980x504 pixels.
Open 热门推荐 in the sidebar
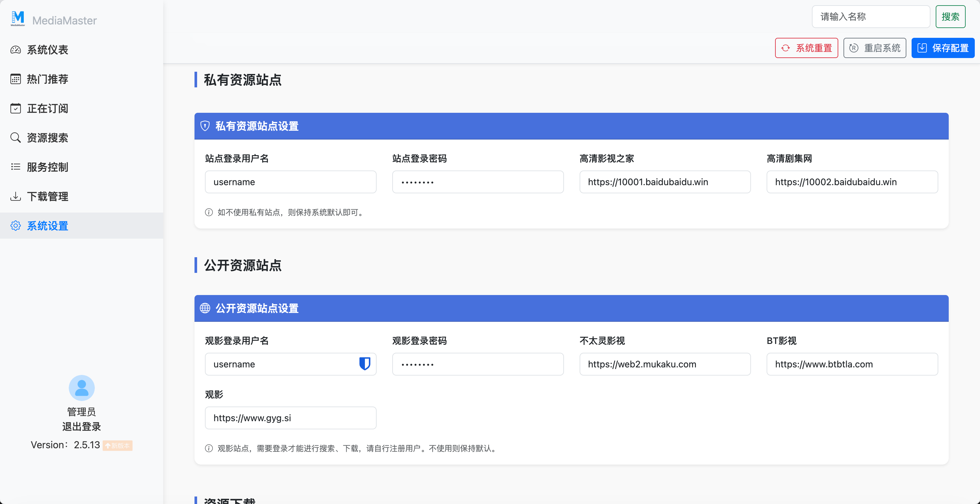click(x=82, y=79)
